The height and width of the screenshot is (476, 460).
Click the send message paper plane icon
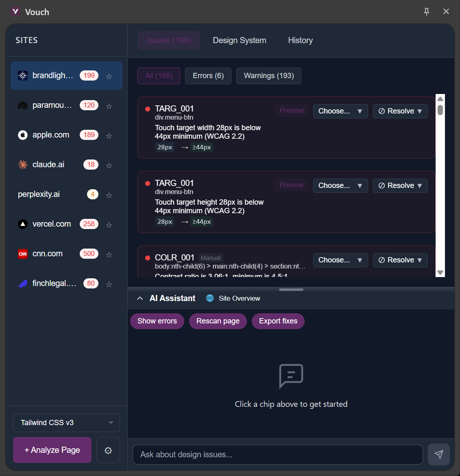coord(438,454)
